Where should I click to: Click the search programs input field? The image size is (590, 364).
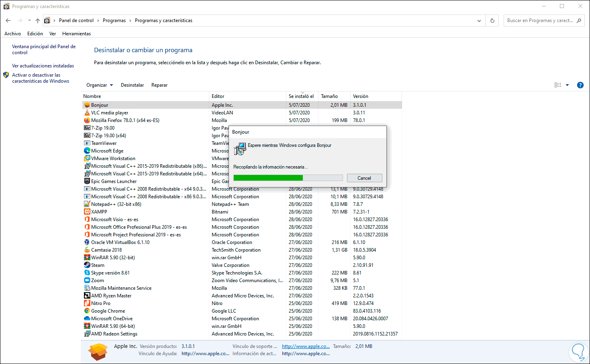[x=541, y=20]
